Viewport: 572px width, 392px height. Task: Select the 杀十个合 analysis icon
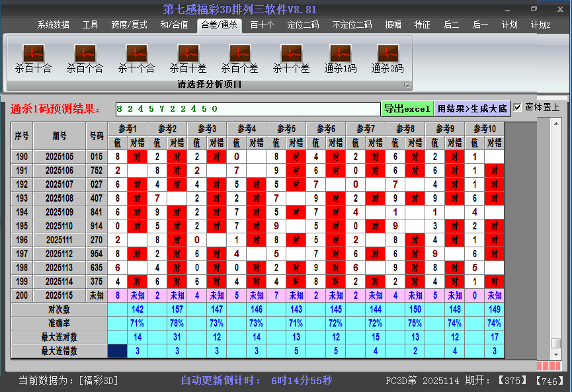click(x=136, y=59)
